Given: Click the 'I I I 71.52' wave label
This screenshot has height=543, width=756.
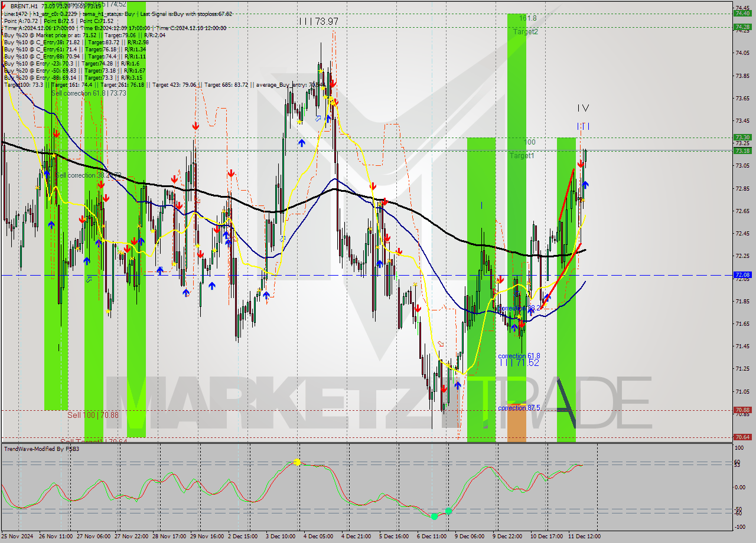Looking at the screenshot, I should pyautogui.click(x=519, y=363).
